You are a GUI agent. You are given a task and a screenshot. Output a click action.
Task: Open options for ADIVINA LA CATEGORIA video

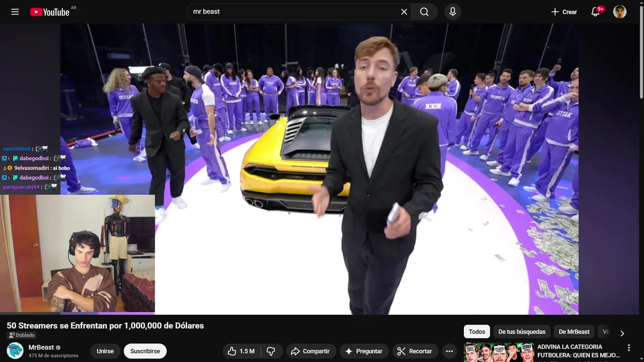click(x=629, y=347)
